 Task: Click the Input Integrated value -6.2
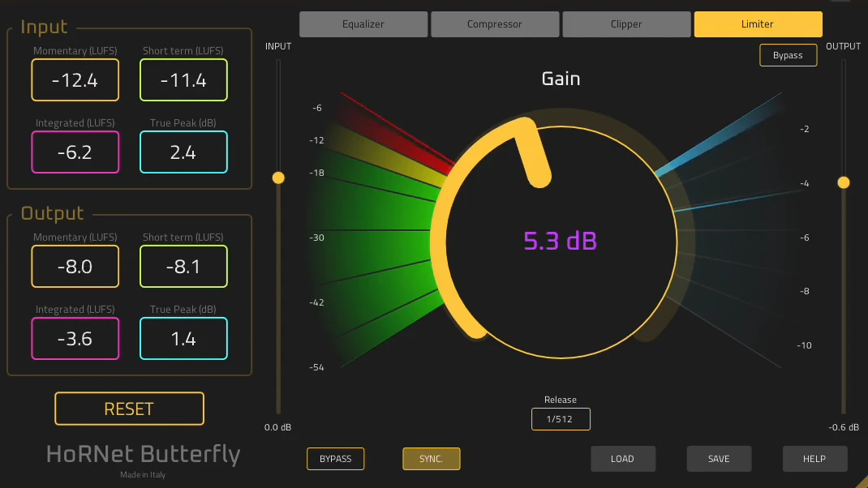point(75,152)
